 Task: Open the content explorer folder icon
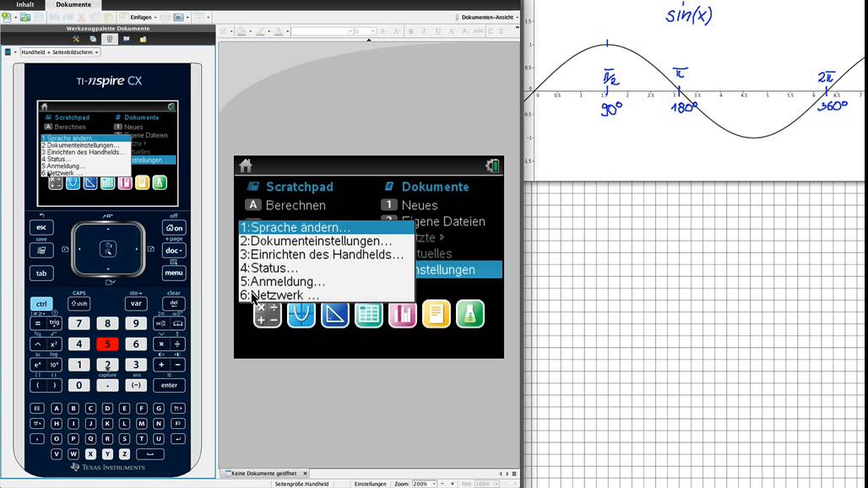[143, 40]
